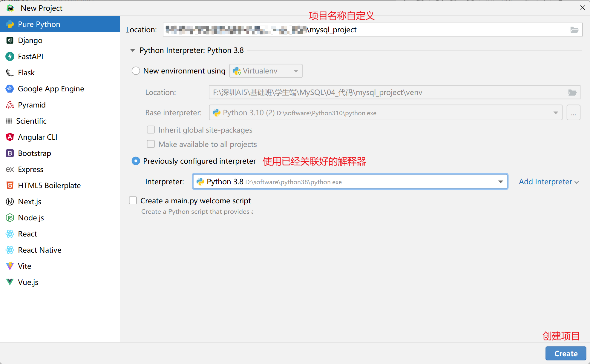Select React Native project type
Screen dimensions: 590x364
coord(60,250)
